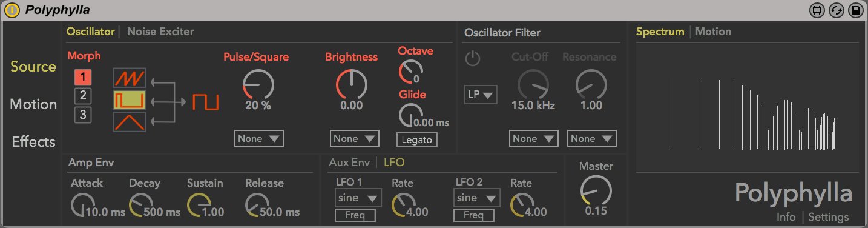Click the hot-swap preset circular arrows icon
The height and width of the screenshot is (228, 868).
837,10
